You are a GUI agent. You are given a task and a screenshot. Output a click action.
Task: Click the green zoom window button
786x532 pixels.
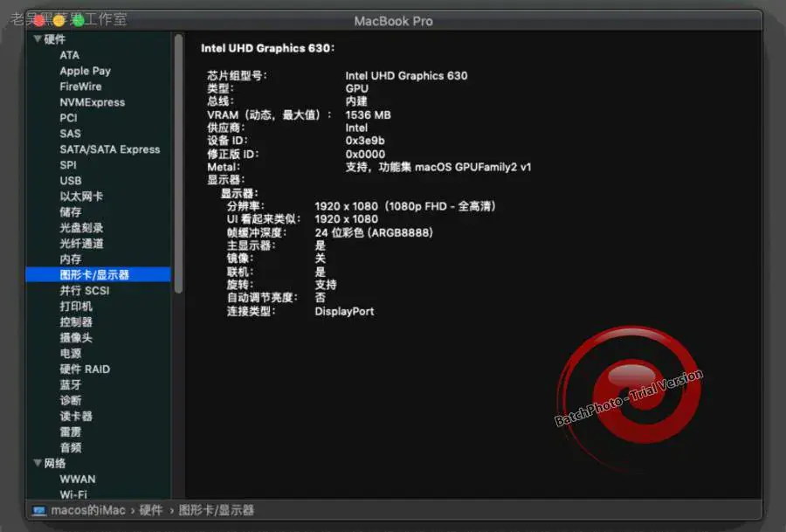coord(79,21)
